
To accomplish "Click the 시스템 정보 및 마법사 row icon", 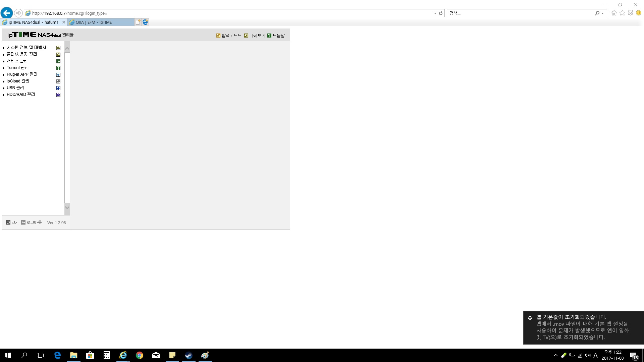I will pyautogui.click(x=58, y=48).
